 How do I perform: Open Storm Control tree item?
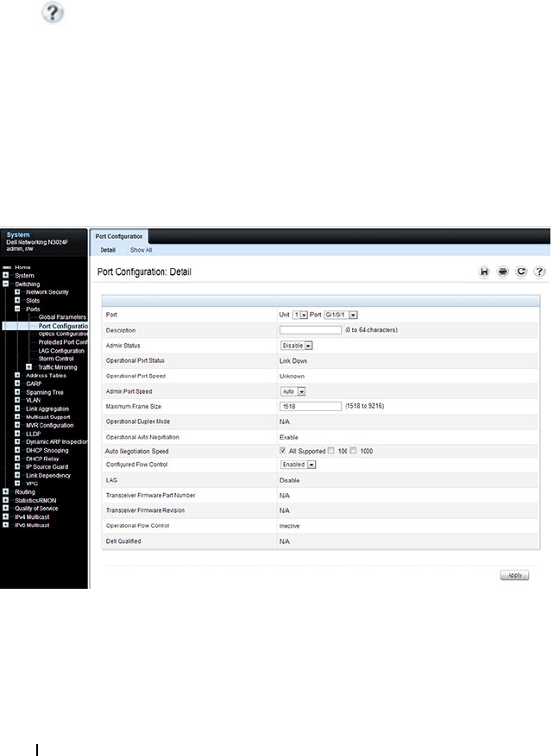pos(56,359)
